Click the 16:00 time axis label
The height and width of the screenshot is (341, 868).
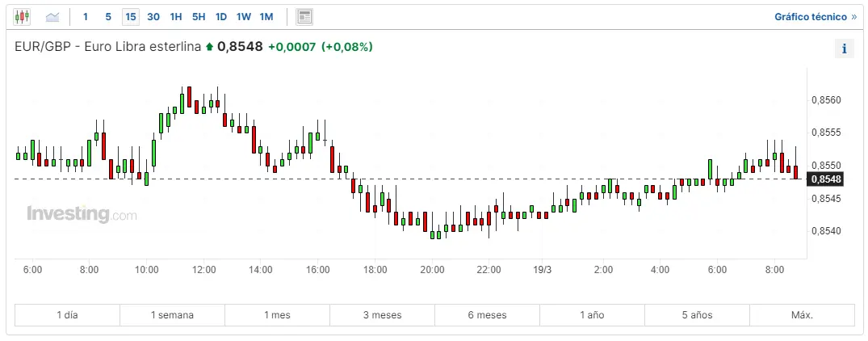click(318, 270)
